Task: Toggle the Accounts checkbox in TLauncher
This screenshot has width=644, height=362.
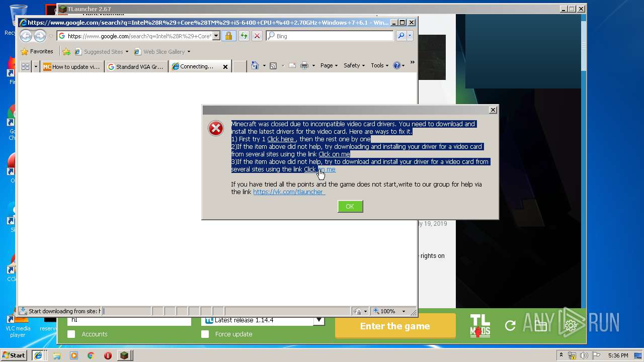Action: tap(71, 334)
